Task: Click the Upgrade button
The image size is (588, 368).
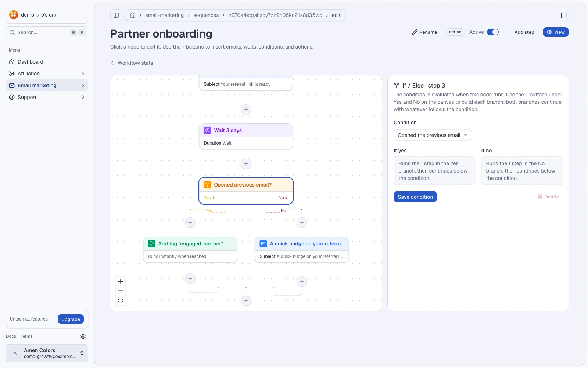Action: pos(71,319)
